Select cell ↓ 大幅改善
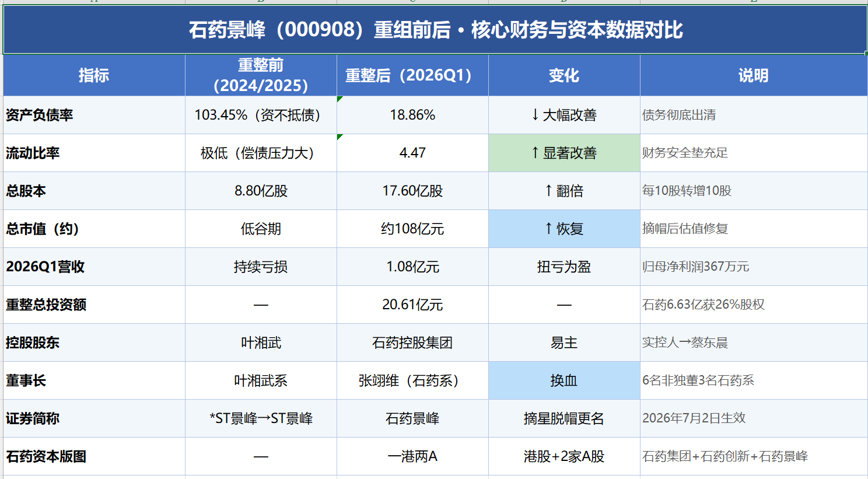This screenshot has height=479, width=868. (x=564, y=115)
